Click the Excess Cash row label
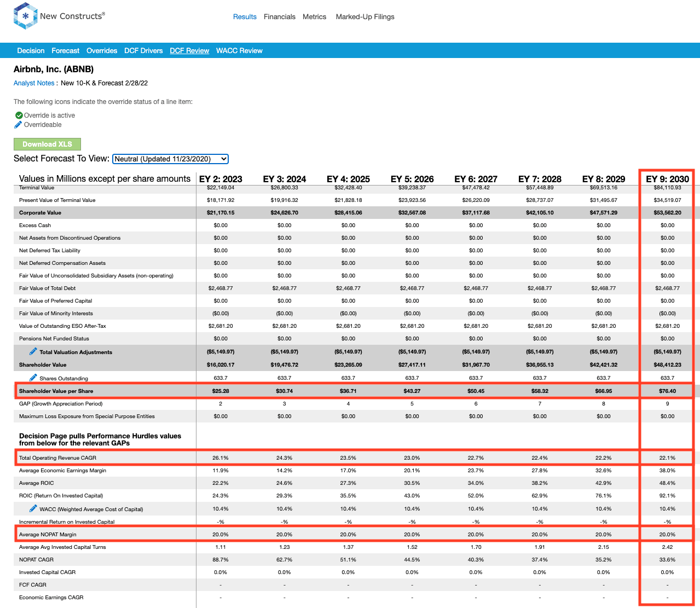The image size is (700, 608). [x=35, y=225]
